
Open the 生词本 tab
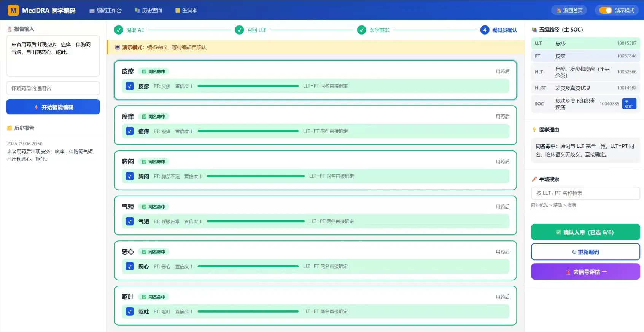click(186, 10)
